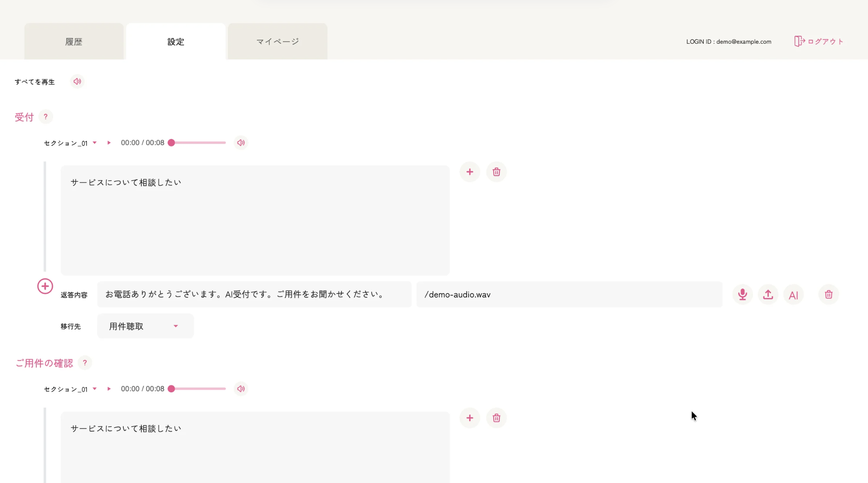Focus the ご用件の確認 phrase text area

pos(255,447)
